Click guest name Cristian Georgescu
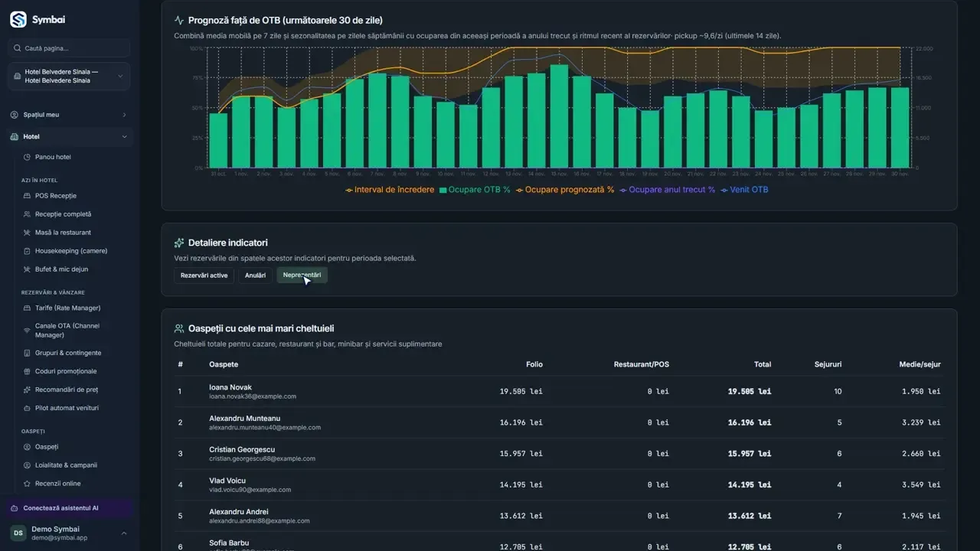Image resolution: width=980 pixels, height=551 pixels. [x=243, y=449]
